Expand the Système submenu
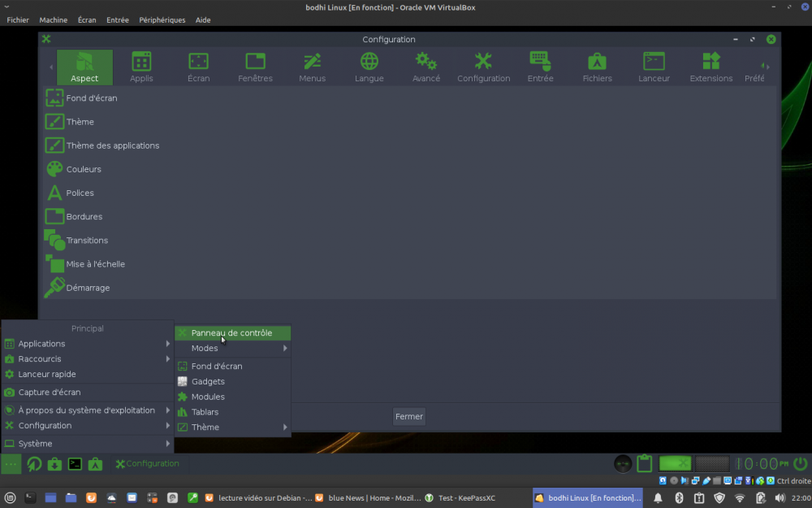The height and width of the screenshot is (508, 812). click(x=87, y=444)
